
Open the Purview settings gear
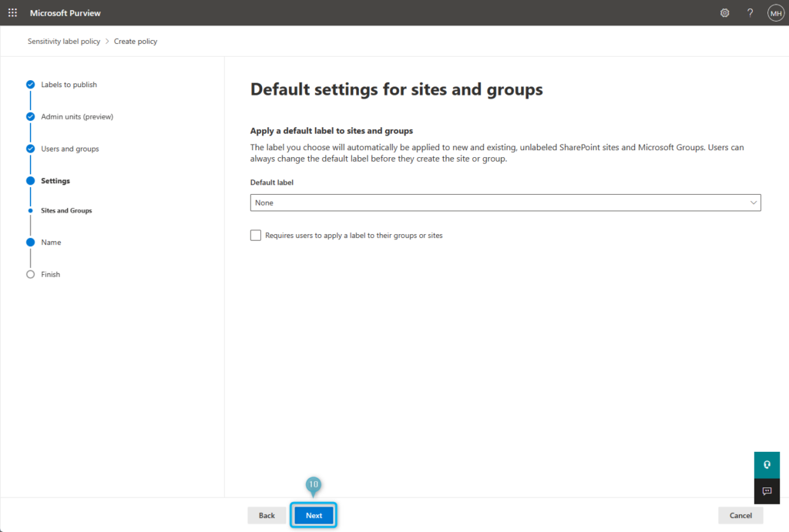pos(724,12)
